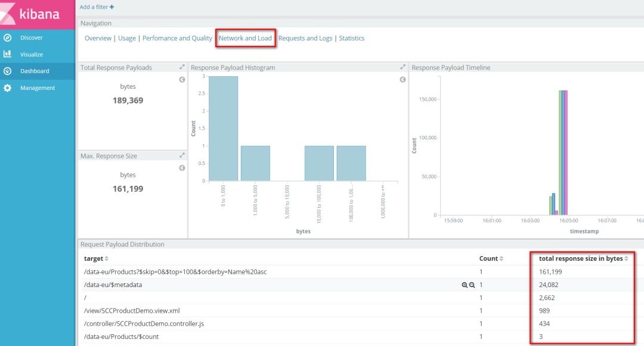Viewport: 644px width, 346px height.
Task: Switch to the Overview navigation tab
Action: pos(98,38)
